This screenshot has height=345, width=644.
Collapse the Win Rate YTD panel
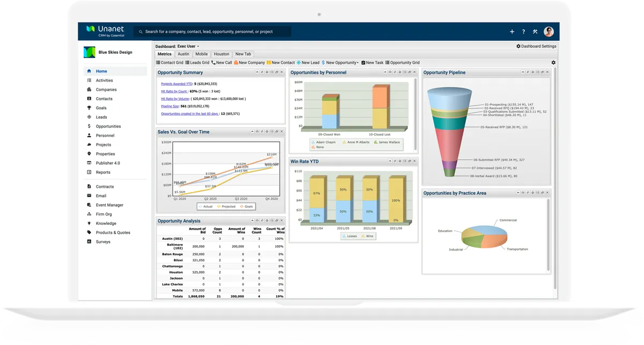tap(391, 161)
